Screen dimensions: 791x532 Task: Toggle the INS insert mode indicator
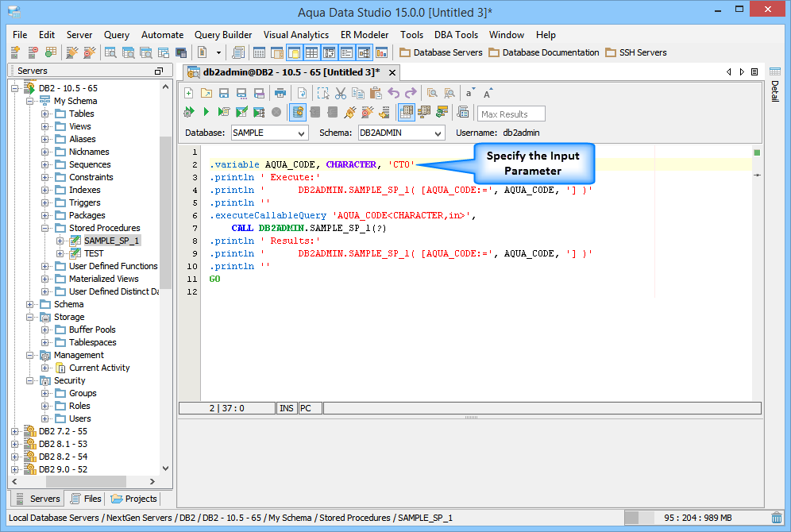click(286, 408)
